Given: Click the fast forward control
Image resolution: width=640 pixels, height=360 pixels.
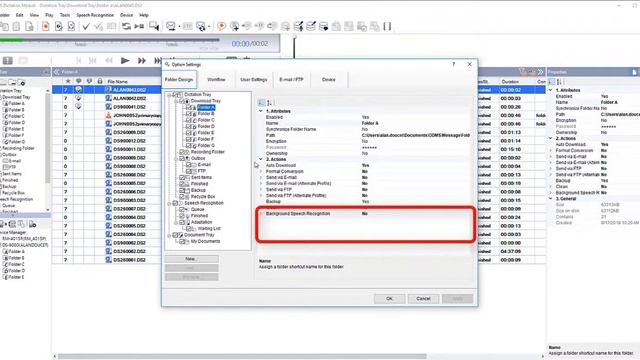Looking at the screenshot, I should click(141, 60).
